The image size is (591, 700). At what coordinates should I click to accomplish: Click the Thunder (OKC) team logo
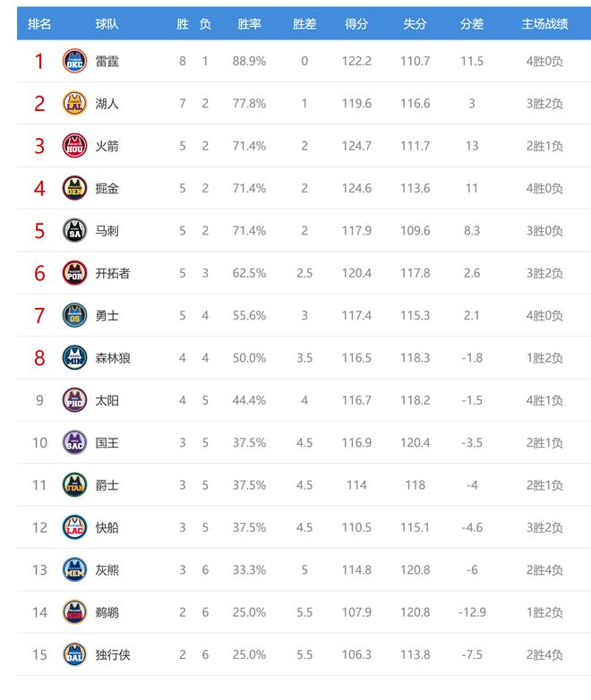74,61
